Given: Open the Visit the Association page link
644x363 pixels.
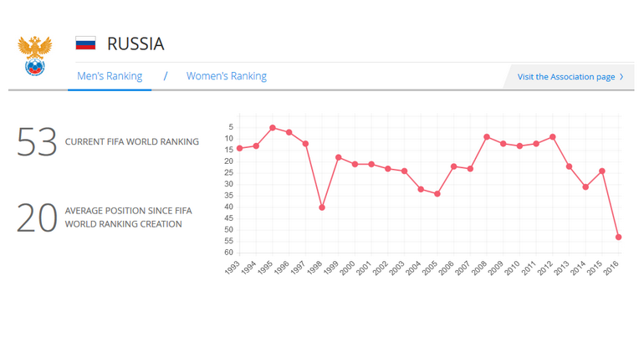Looking at the screenshot, I should 565,77.
